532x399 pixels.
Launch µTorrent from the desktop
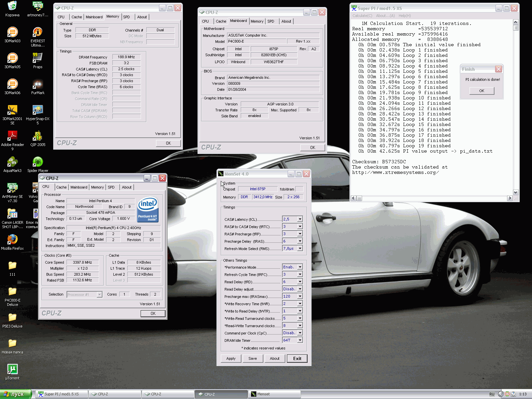(12, 372)
